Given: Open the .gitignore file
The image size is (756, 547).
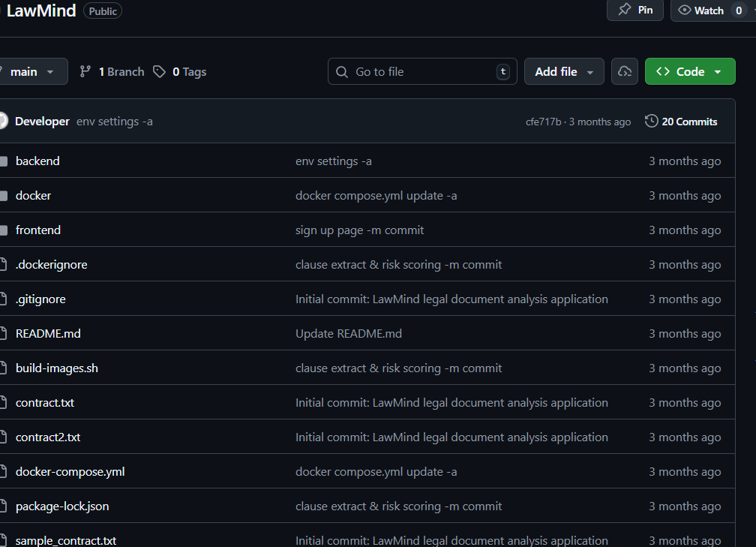Looking at the screenshot, I should (x=40, y=299).
